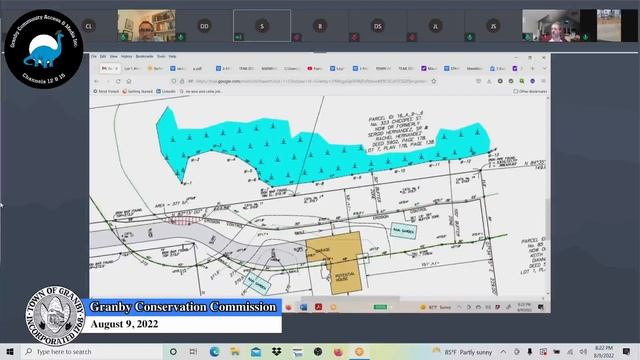Screen dimensions: 640x360
Task: Click the browser Back arrow
Action: tap(97, 81)
